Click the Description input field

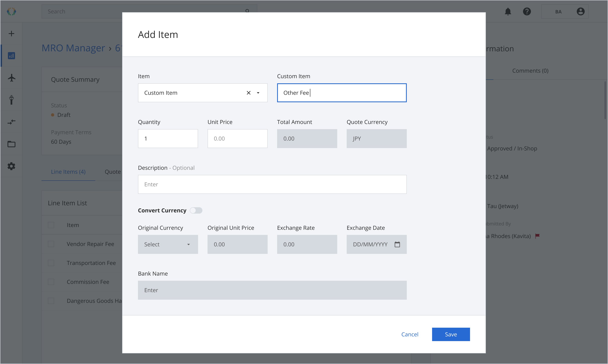click(272, 184)
